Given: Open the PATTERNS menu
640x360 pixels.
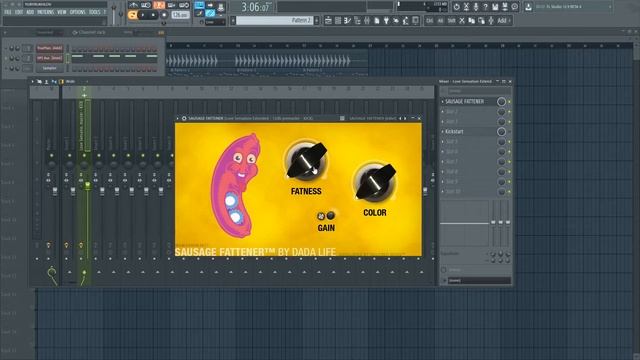Looking at the screenshot, I should click(x=45, y=12).
